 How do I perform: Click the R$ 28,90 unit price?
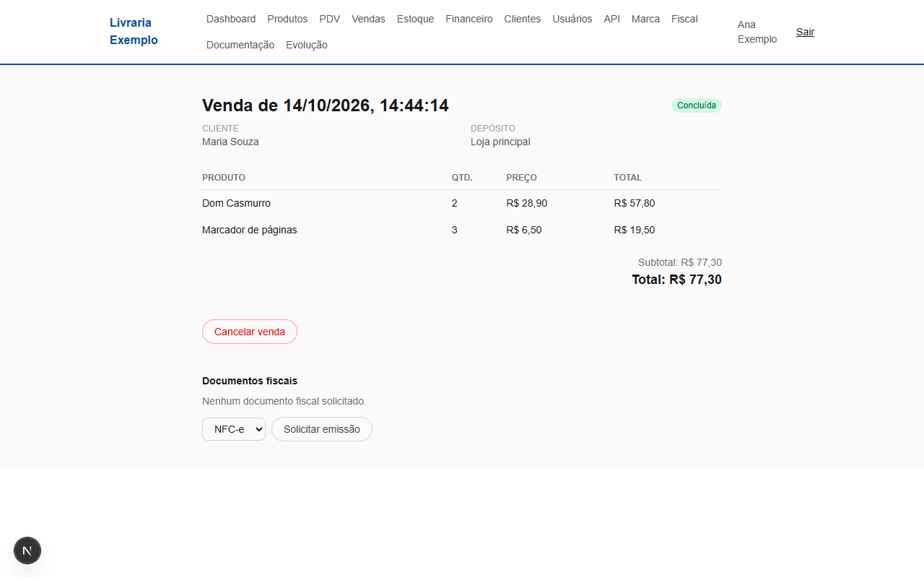pyautogui.click(x=527, y=203)
